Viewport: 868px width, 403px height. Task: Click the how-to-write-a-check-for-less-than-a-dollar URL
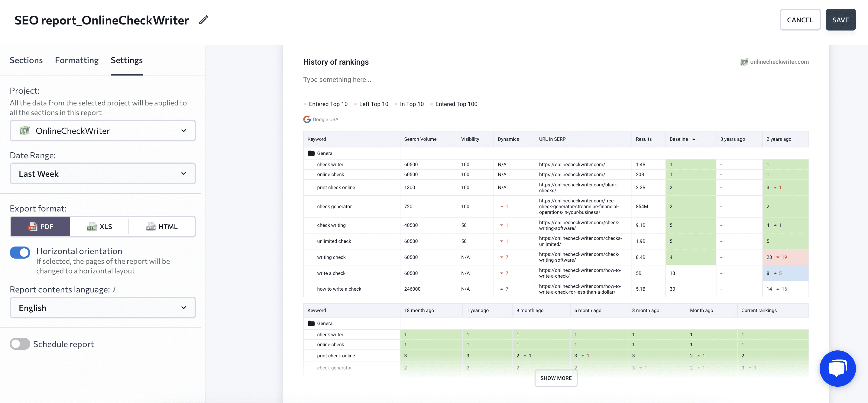coord(580,289)
